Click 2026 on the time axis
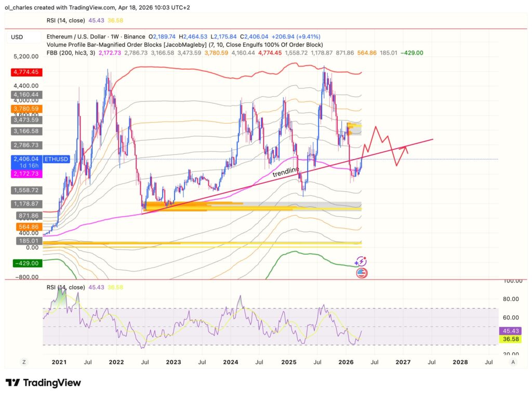Viewport: 532px width, 397px height. point(345,362)
